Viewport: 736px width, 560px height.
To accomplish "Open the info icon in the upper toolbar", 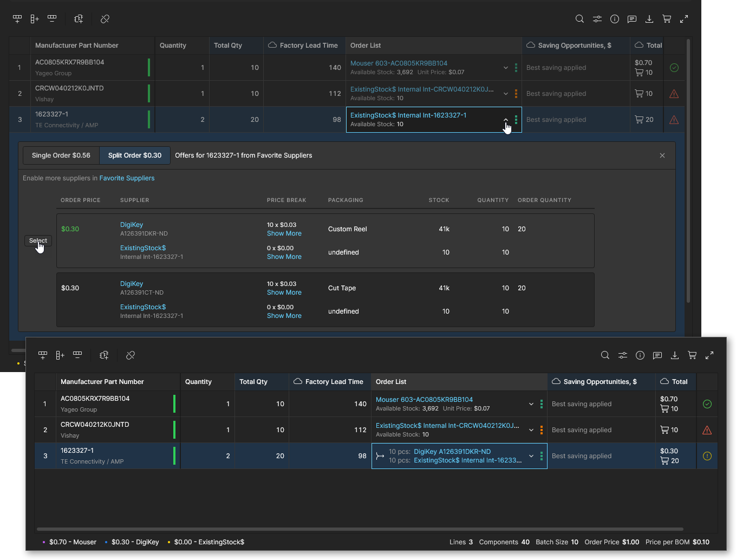I will coord(615,19).
